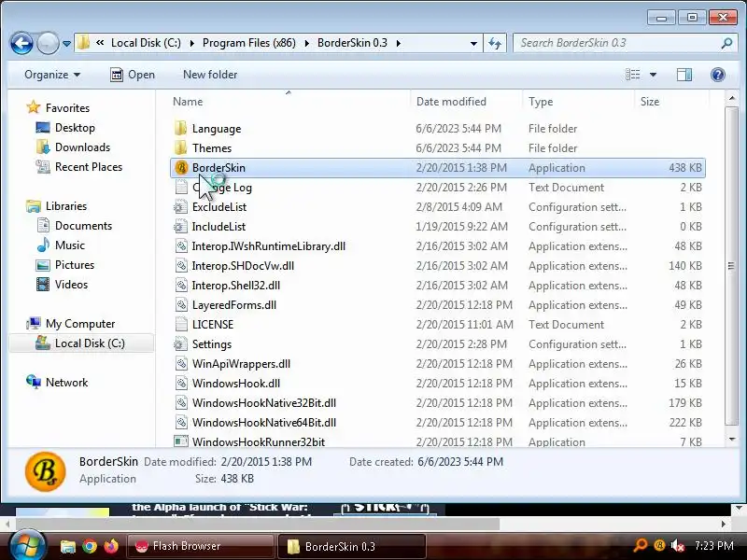Select Interop.Shell32.dll file icon
This screenshot has width=747, height=560.
(181, 286)
